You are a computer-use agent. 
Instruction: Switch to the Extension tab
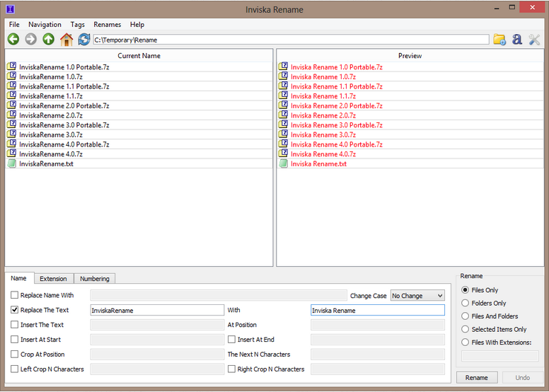click(53, 279)
